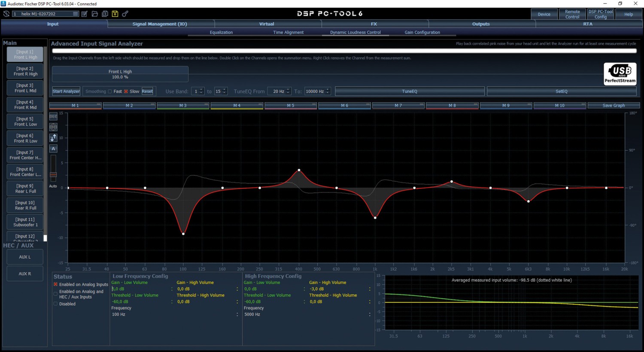Image resolution: width=644 pixels, height=352 pixels.
Task: Click the Start Analyzer button
Action: click(x=66, y=91)
